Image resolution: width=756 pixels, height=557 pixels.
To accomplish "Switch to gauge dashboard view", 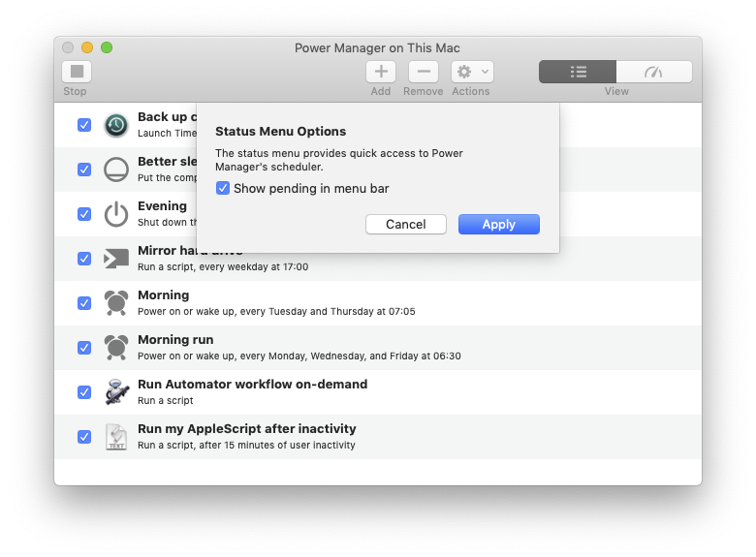I will click(654, 72).
